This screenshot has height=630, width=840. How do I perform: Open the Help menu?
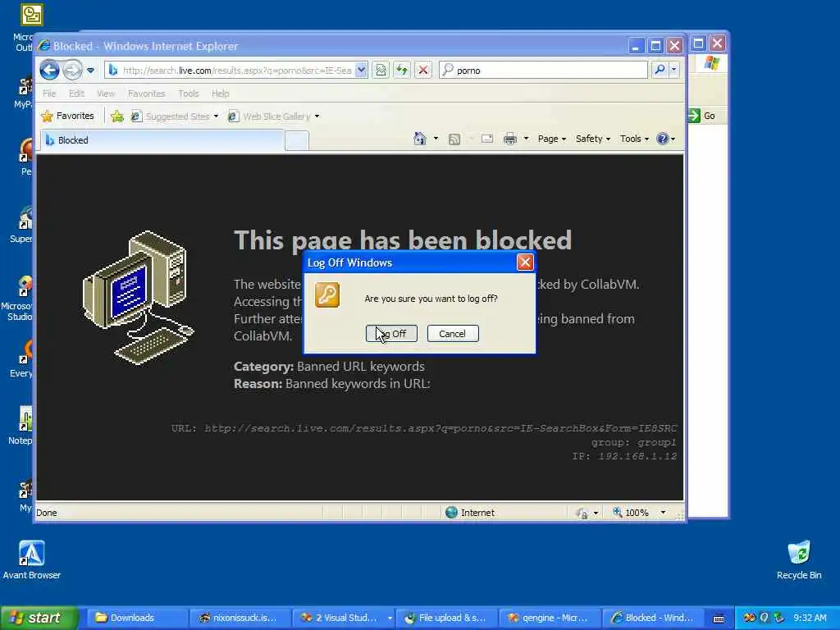pos(220,94)
